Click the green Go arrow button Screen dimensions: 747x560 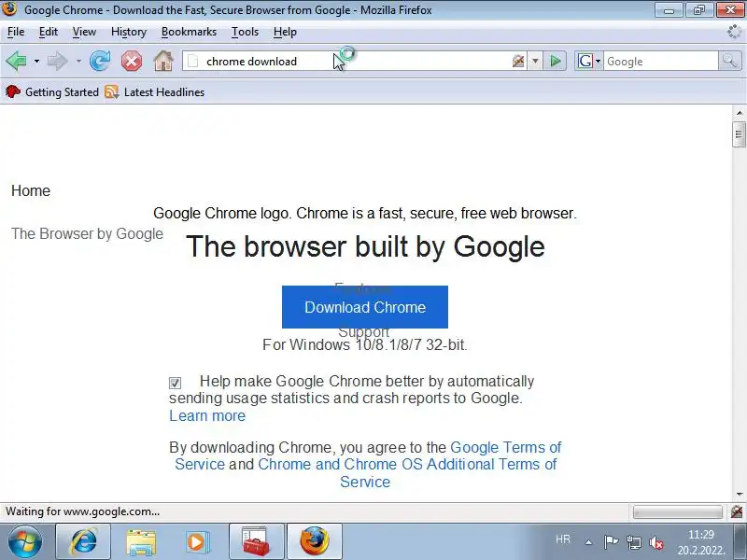pos(555,61)
